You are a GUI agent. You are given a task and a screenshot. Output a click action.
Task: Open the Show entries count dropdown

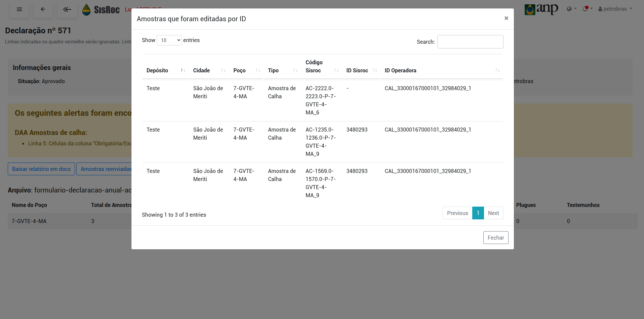(169, 40)
